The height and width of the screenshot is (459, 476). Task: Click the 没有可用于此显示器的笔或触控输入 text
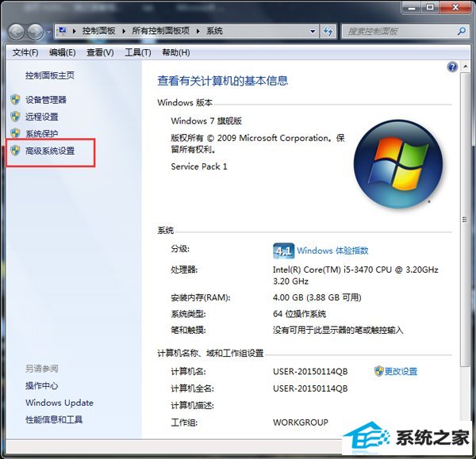[x=338, y=331]
